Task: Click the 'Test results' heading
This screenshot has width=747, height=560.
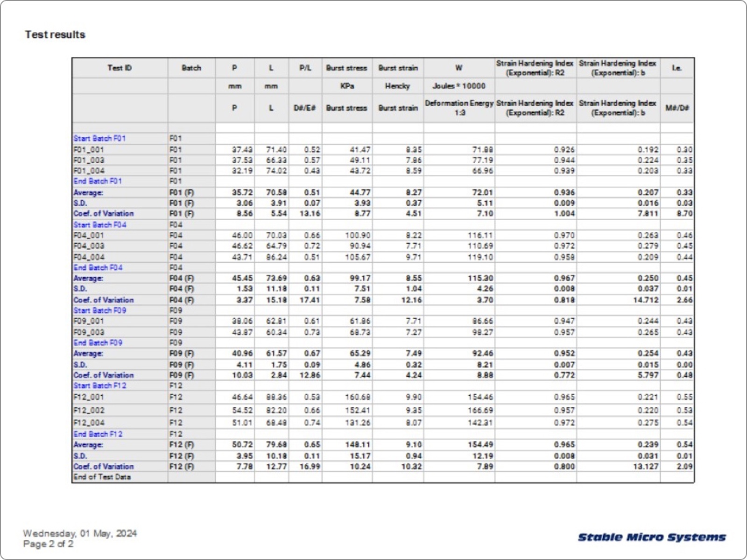Action: click(55, 35)
